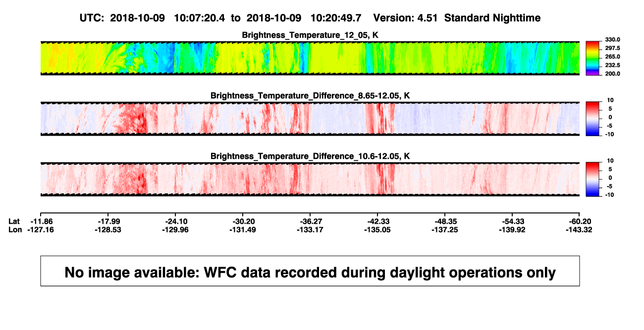The width and height of the screenshot is (644, 330).
Task: Click the end time 10:20:49.7
Action: tap(336, 18)
